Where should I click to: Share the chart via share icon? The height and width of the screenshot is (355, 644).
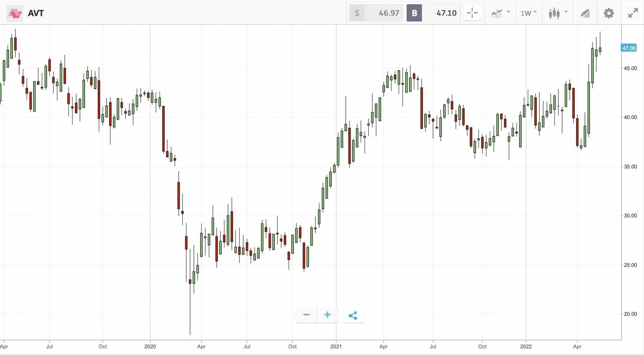(353, 315)
